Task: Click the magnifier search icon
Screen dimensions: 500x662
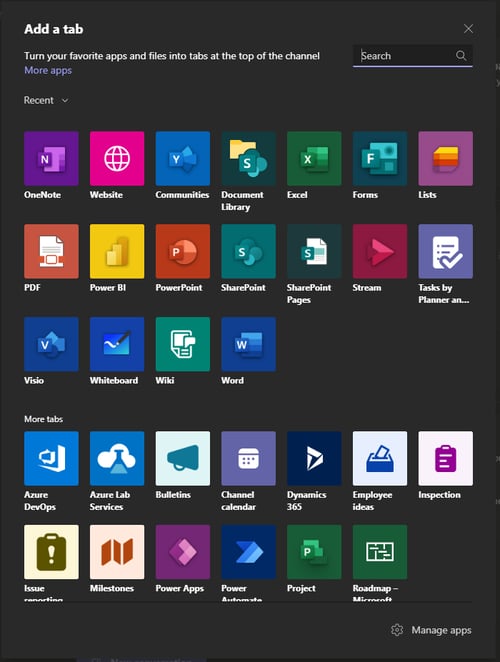Action: [x=461, y=55]
